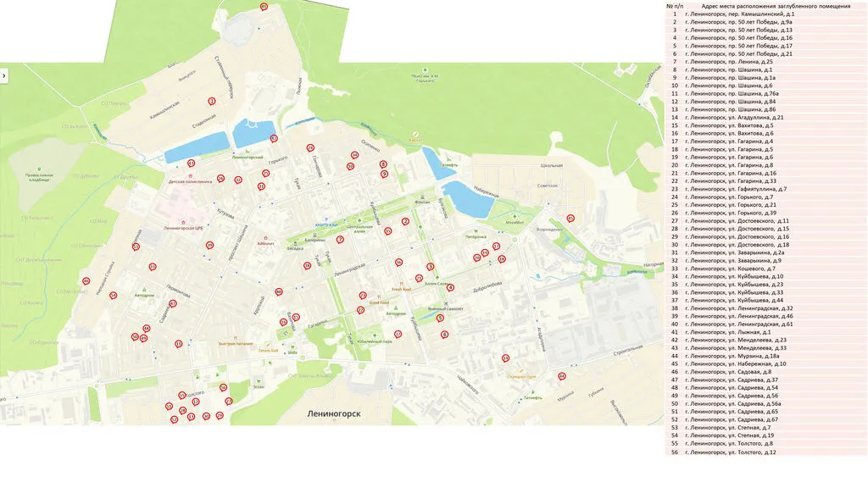This screenshot has height=488, width=868.
Task: Expand the side panel with the arrow button
Action: click(4, 75)
